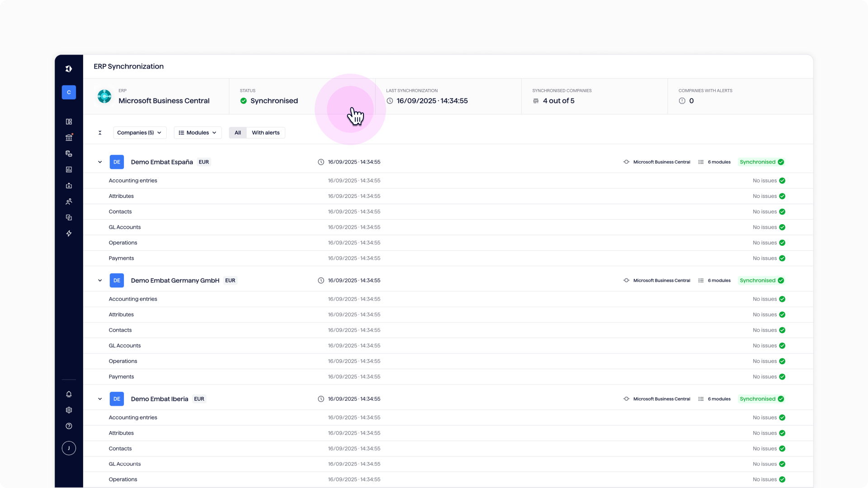Select the bank icon with notification dot
Image resolution: width=868 pixels, height=488 pixels.
pos(69,137)
